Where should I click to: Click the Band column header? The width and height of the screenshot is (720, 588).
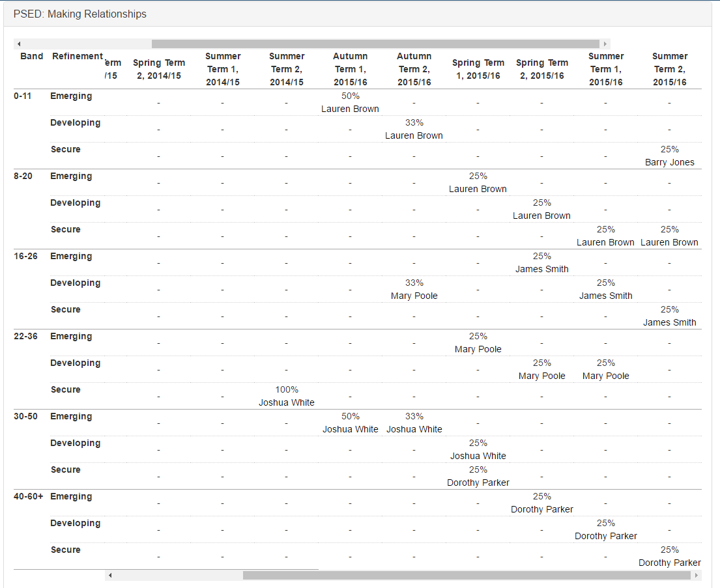(32, 56)
